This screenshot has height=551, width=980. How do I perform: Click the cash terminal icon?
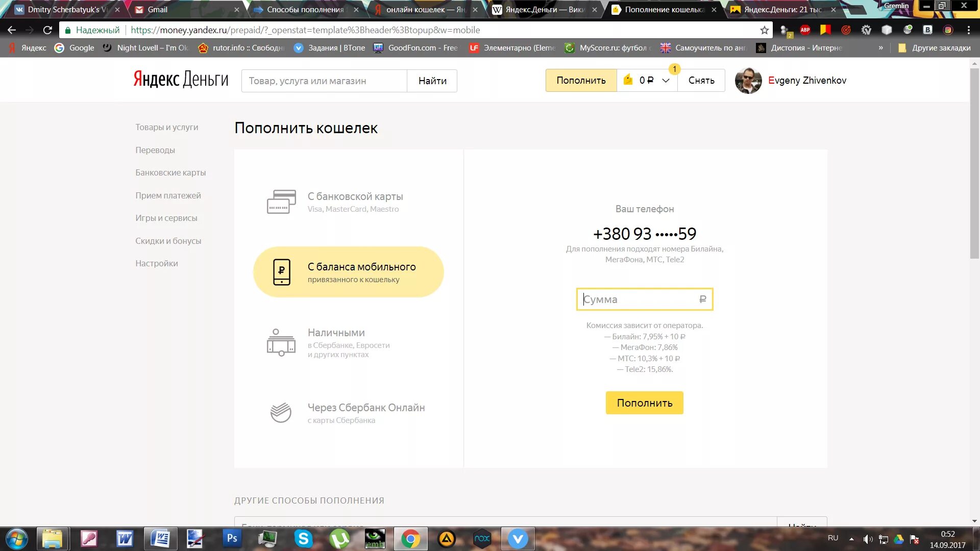click(281, 342)
